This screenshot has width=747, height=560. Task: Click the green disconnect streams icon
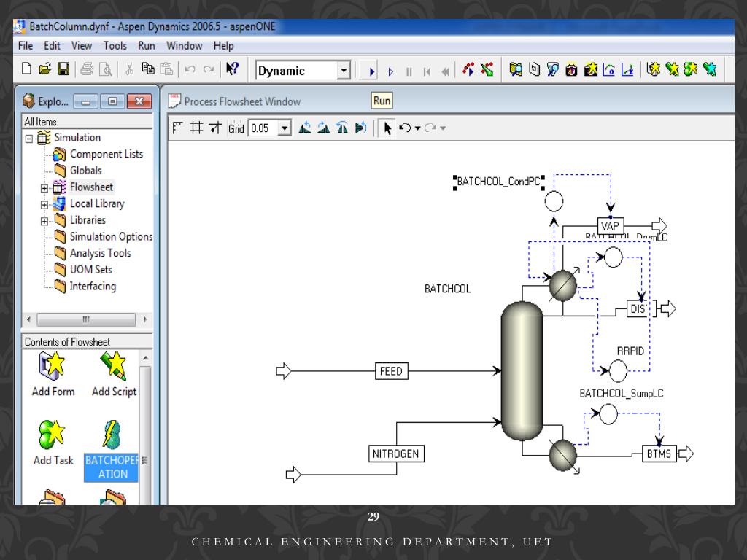click(x=487, y=69)
